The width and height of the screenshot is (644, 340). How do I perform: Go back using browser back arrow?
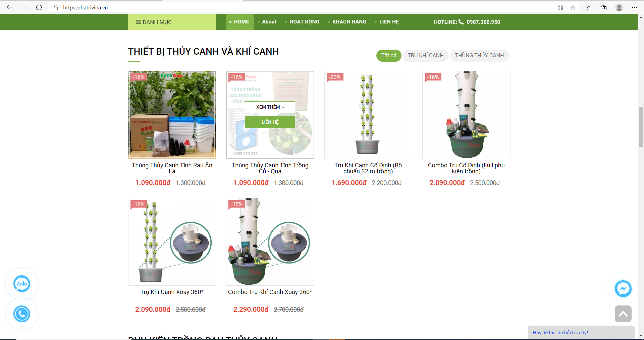pyautogui.click(x=9, y=7)
